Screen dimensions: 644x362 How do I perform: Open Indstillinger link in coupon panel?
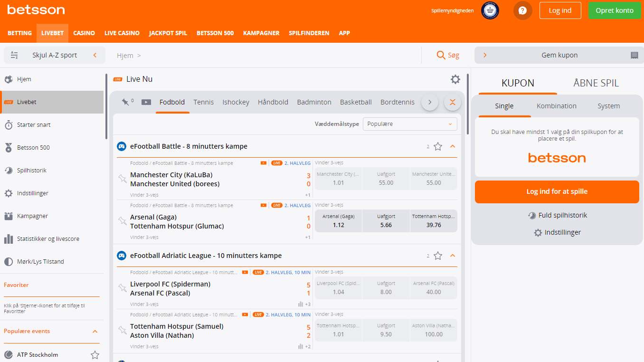pos(558,232)
